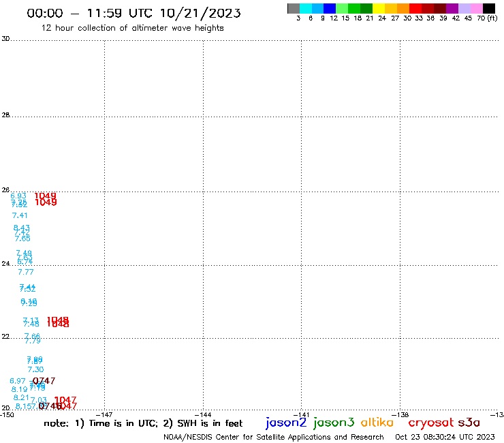Click the wave height value '7.65'
504x443 pixels.
22,239
